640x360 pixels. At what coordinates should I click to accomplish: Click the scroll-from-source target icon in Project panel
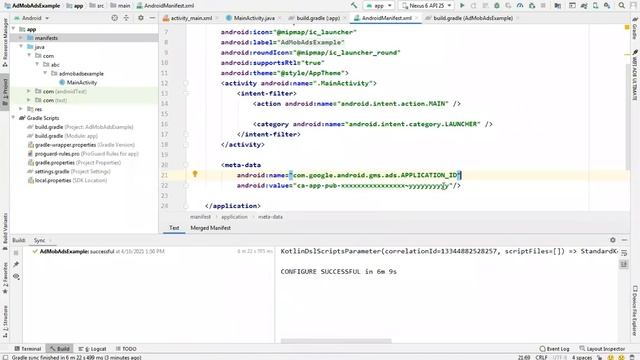[x=115, y=18]
